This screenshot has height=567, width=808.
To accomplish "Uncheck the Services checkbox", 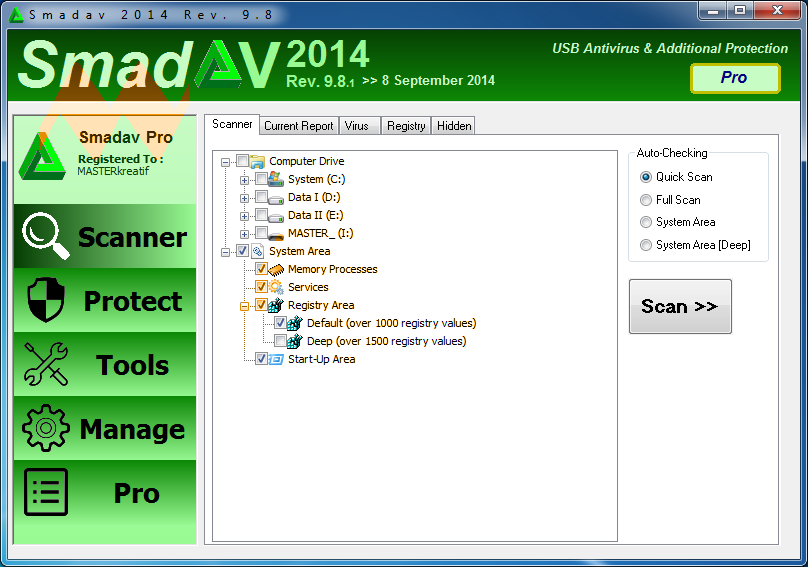I will click(x=261, y=287).
